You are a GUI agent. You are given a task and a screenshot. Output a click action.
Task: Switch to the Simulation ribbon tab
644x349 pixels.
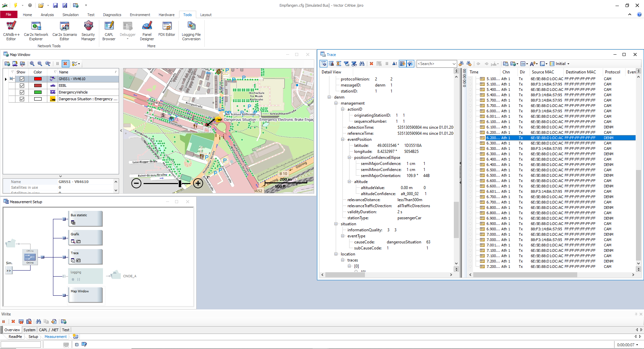(x=70, y=15)
